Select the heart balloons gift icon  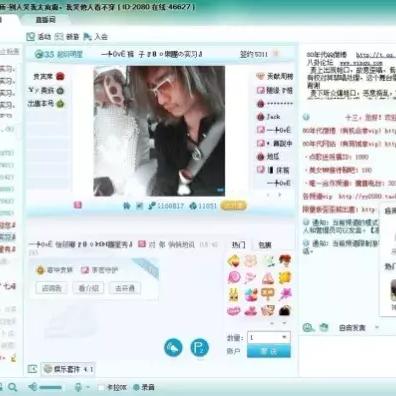(x=251, y=294)
